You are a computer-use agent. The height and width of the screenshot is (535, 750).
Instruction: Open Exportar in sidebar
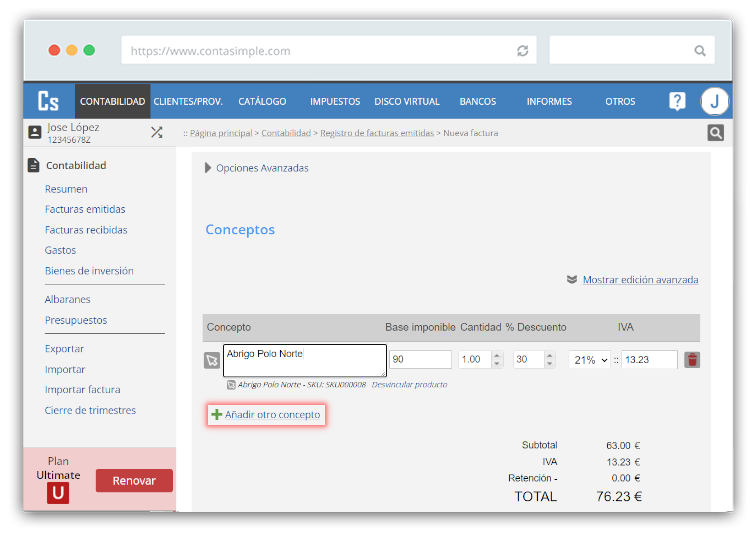64,349
